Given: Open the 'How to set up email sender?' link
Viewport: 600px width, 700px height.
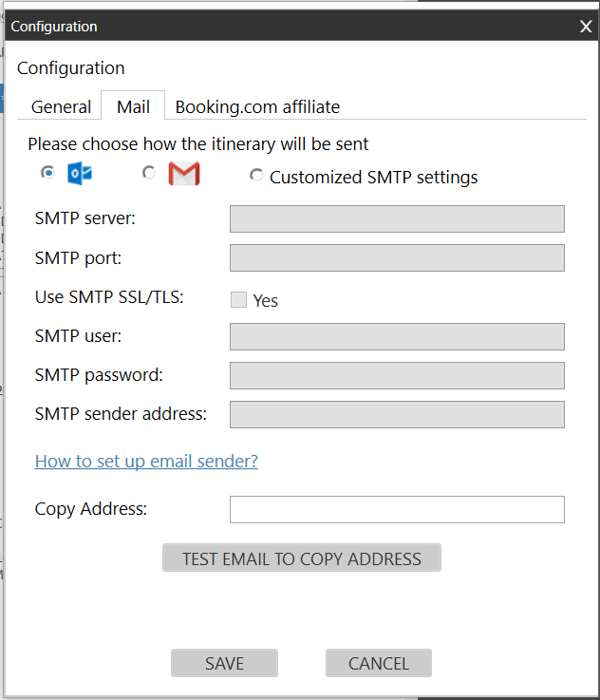Looking at the screenshot, I should [146, 462].
